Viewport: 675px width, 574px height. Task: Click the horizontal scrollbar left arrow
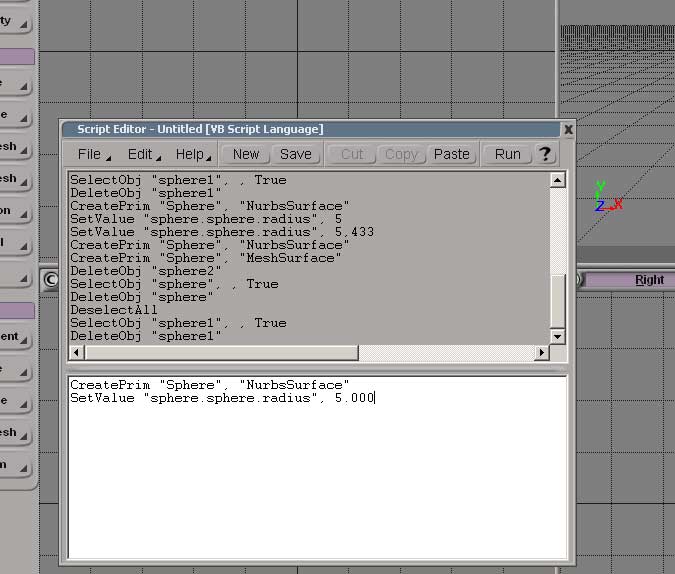pyautogui.click(x=76, y=353)
